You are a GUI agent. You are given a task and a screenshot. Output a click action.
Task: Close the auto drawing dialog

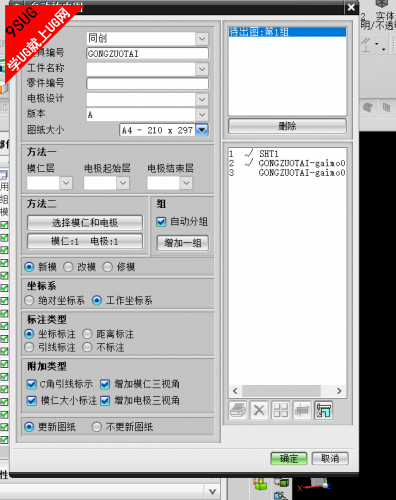(x=351, y=7)
